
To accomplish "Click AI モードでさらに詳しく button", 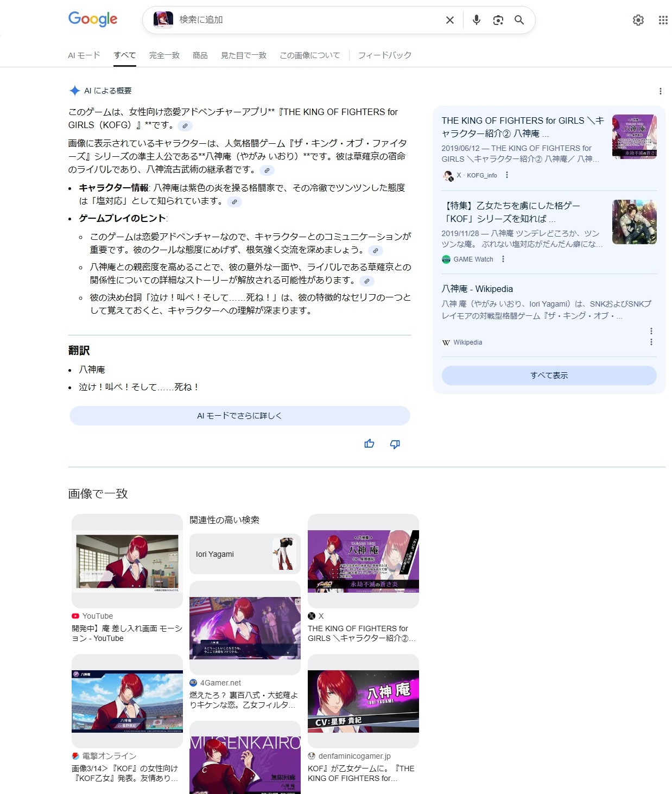I will [239, 416].
